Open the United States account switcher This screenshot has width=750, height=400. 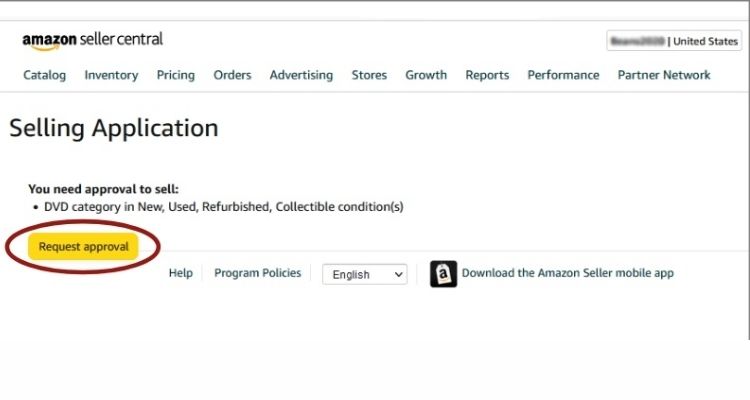pyautogui.click(x=674, y=41)
